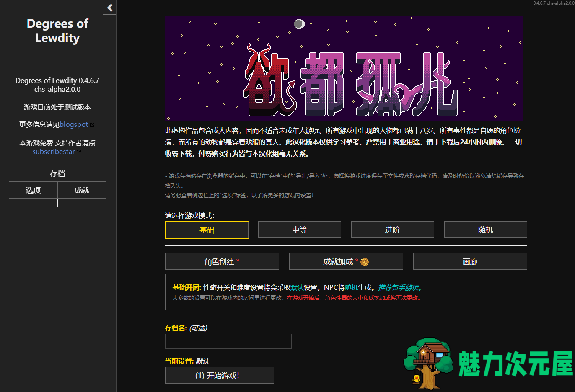Open the 存档 saves menu
Viewport: 575px width, 392px height.
point(57,173)
